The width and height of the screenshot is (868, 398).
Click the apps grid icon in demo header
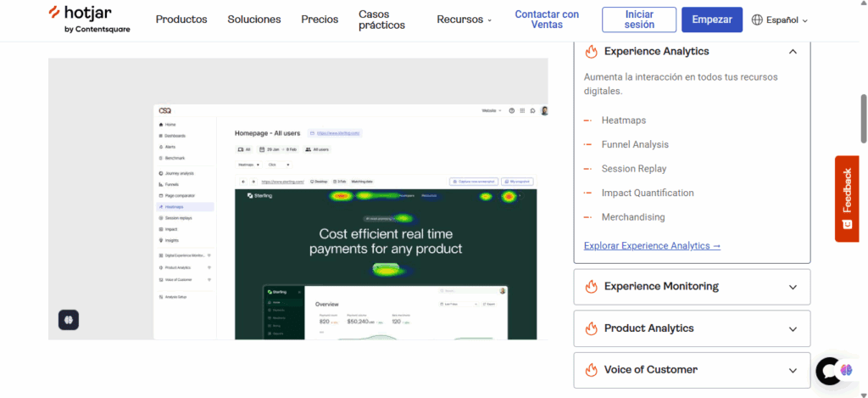[x=522, y=111]
